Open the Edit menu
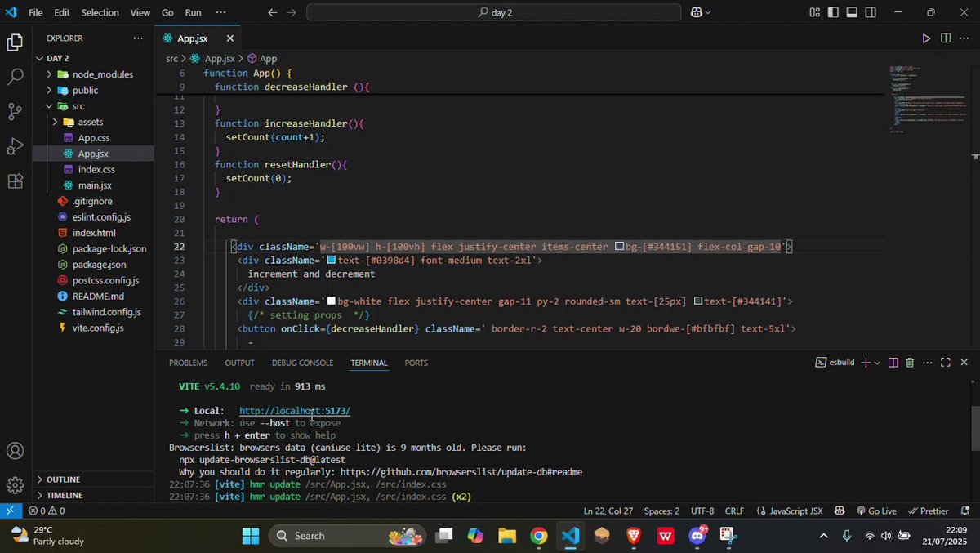Image resolution: width=980 pixels, height=553 pixels. coord(62,12)
